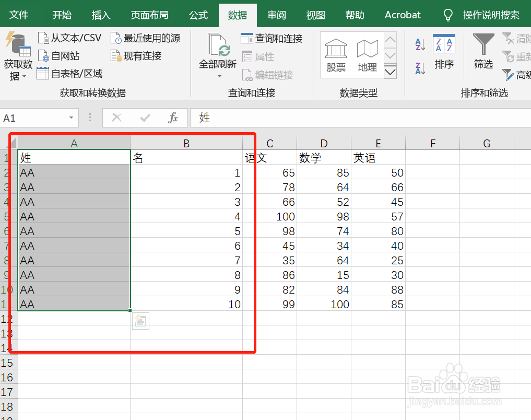Select the 地理 data type
This screenshot has height=420, width=531.
(368, 55)
